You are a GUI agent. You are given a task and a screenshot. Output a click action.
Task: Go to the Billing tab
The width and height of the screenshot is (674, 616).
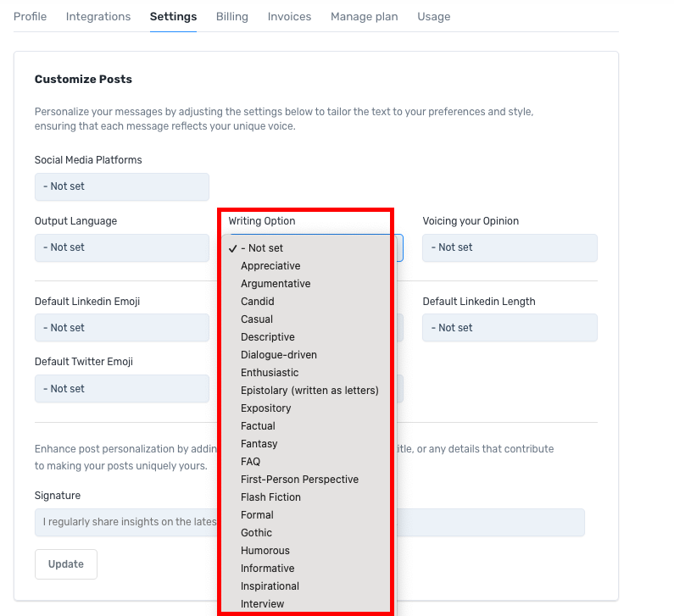(x=232, y=16)
